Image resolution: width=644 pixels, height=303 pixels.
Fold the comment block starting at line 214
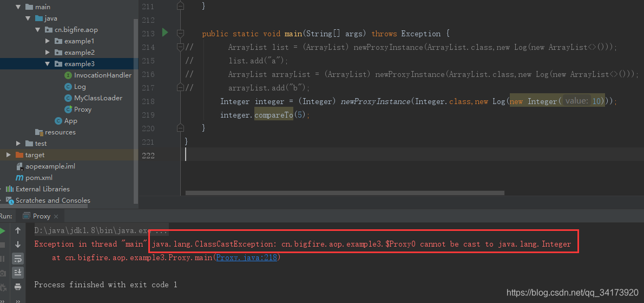coord(180,47)
